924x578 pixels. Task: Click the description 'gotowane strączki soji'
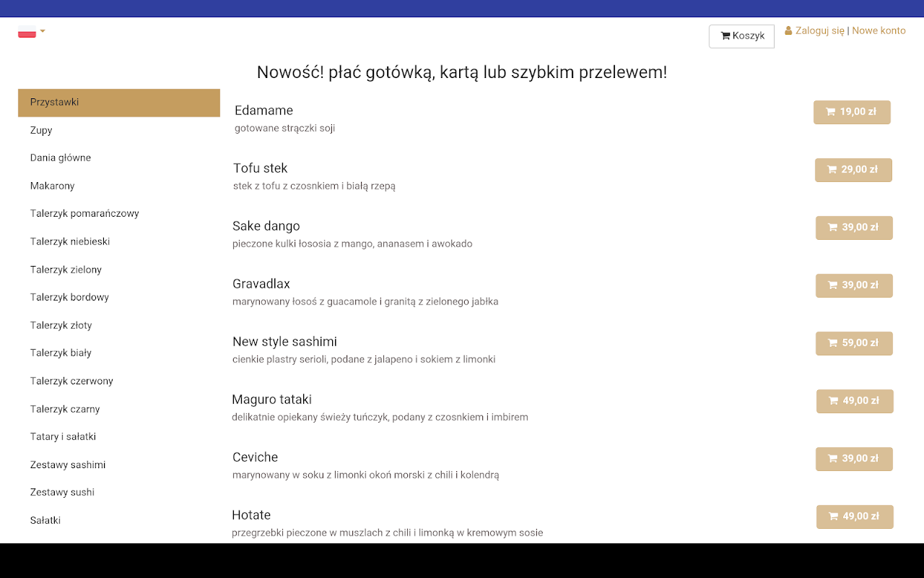coord(284,129)
